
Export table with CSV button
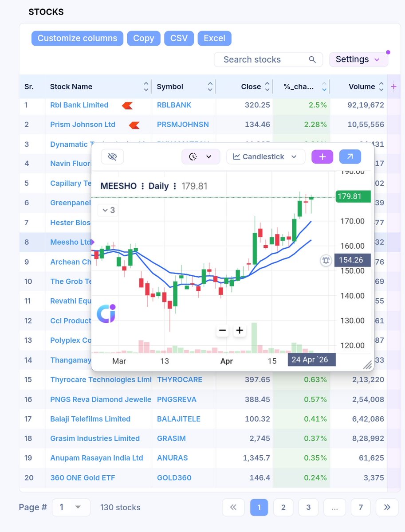[179, 38]
